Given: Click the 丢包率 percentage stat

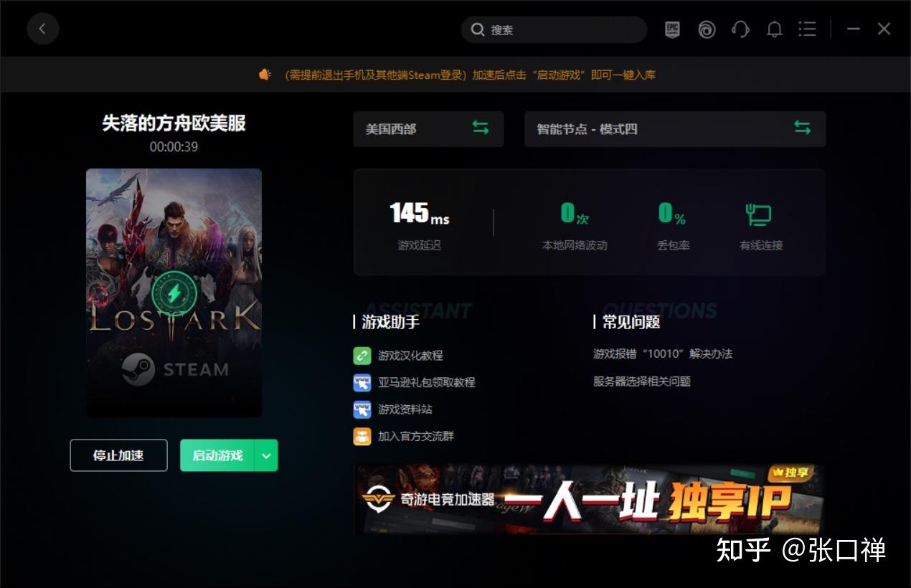Looking at the screenshot, I should (x=674, y=227).
